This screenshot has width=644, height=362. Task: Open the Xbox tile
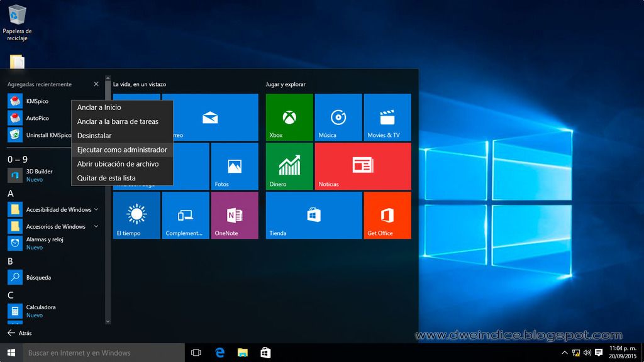pyautogui.click(x=289, y=117)
